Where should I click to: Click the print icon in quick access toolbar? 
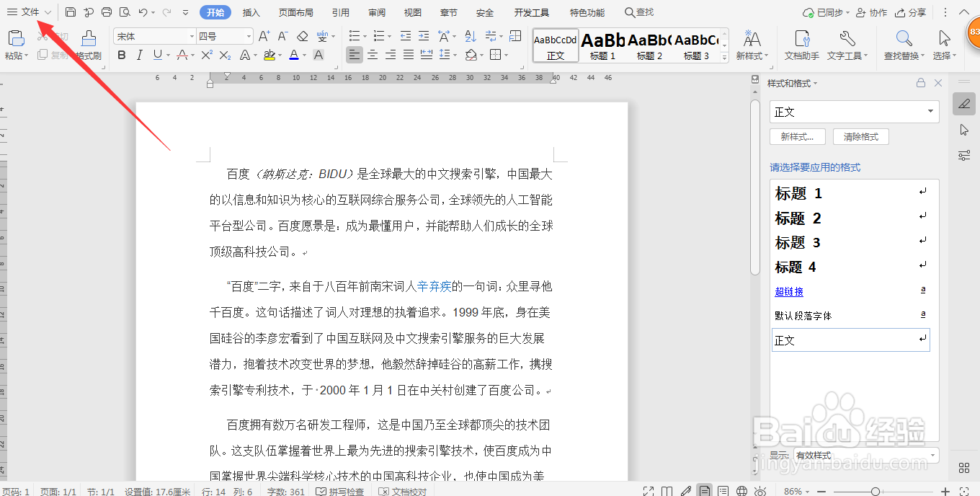click(107, 12)
